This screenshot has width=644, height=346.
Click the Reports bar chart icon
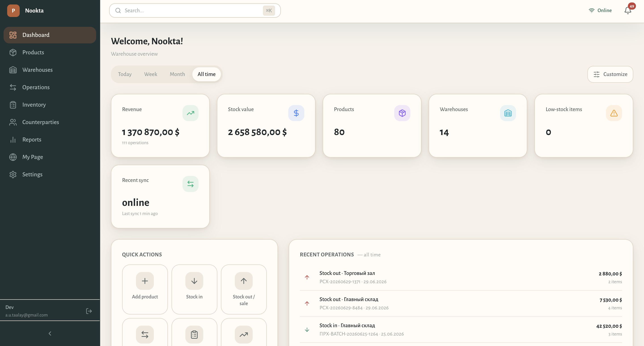tap(13, 139)
